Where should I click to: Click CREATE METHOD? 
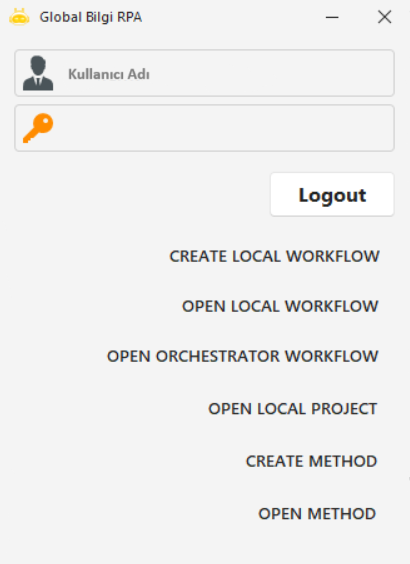(311, 461)
